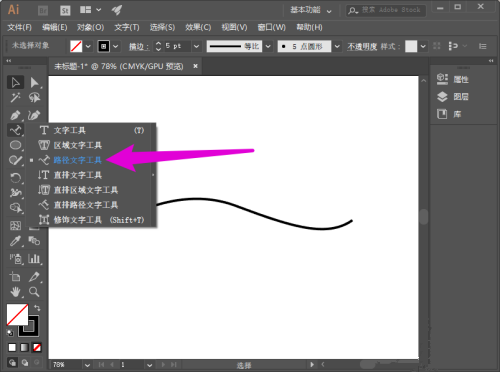Viewport: 500px width, 372px height.
Task: Select the Hand tool
Action: click(x=15, y=292)
